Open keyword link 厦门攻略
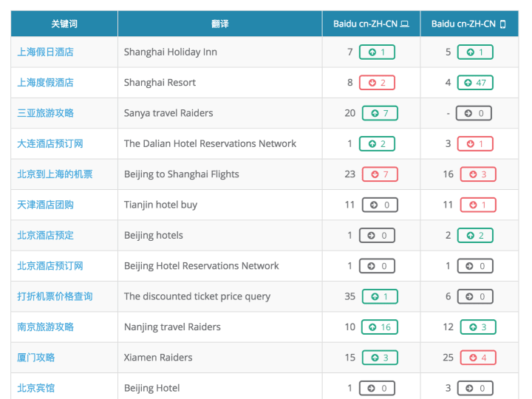The width and height of the screenshot is (532, 399). pos(36,358)
